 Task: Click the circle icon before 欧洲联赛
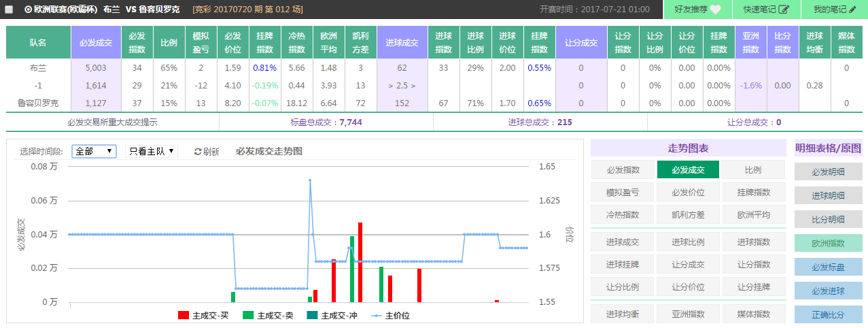(28, 10)
